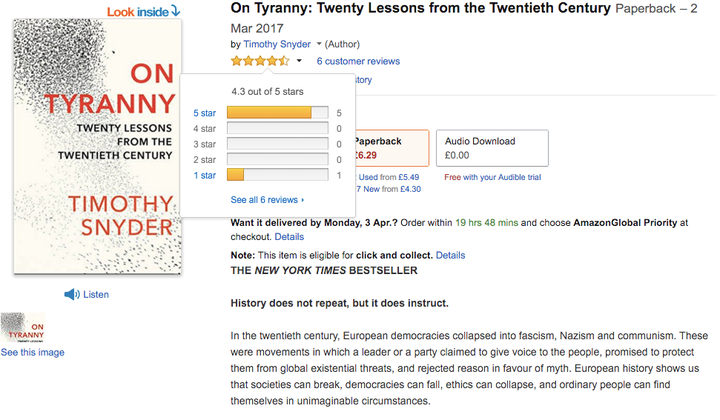Select the Audio Download format option
Screen dimensions: 720x420
coord(492,148)
